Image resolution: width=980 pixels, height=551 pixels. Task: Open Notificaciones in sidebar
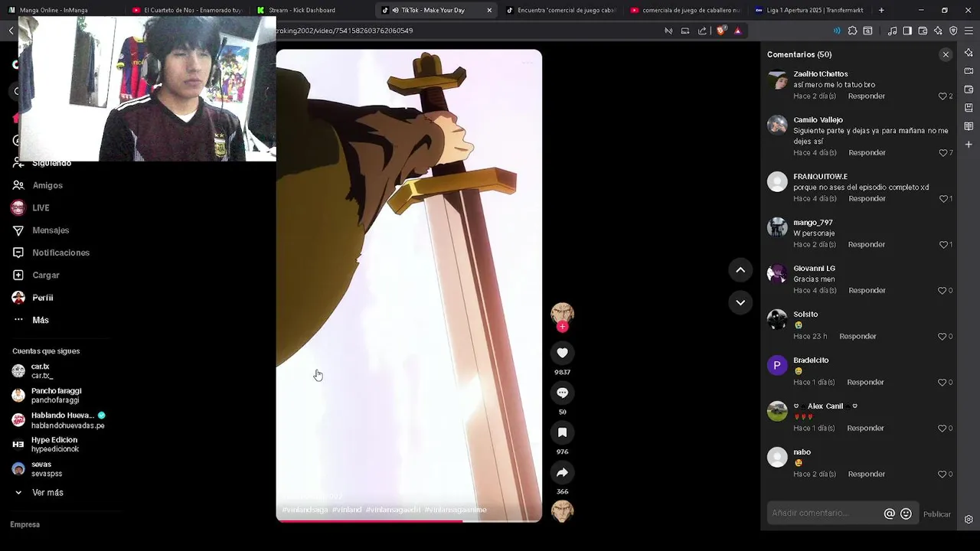[x=60, y=253]
